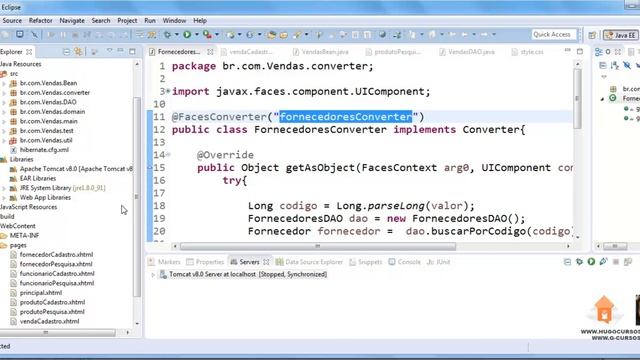This screenshot has height=360, width=640.
Task: Close the Explorer view tab
Action: 29,52
